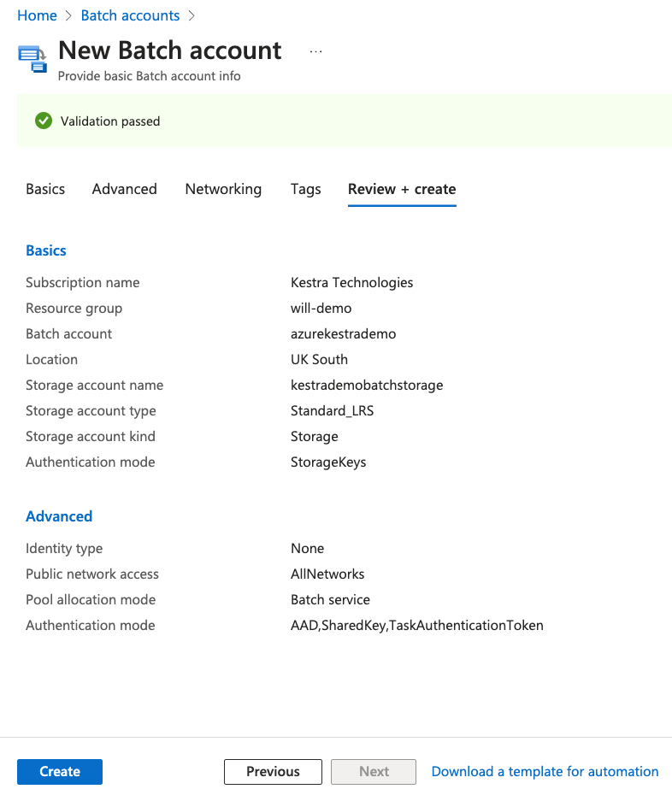This screenshot has height=795, width=672.
Task: Download a template for automation
Action: pyautogui.click(x=545, y=771)
